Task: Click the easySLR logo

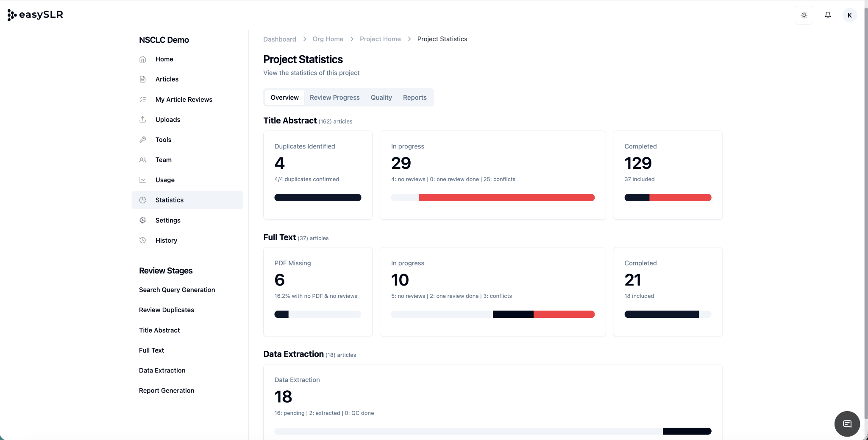Action: pos(36,15)
